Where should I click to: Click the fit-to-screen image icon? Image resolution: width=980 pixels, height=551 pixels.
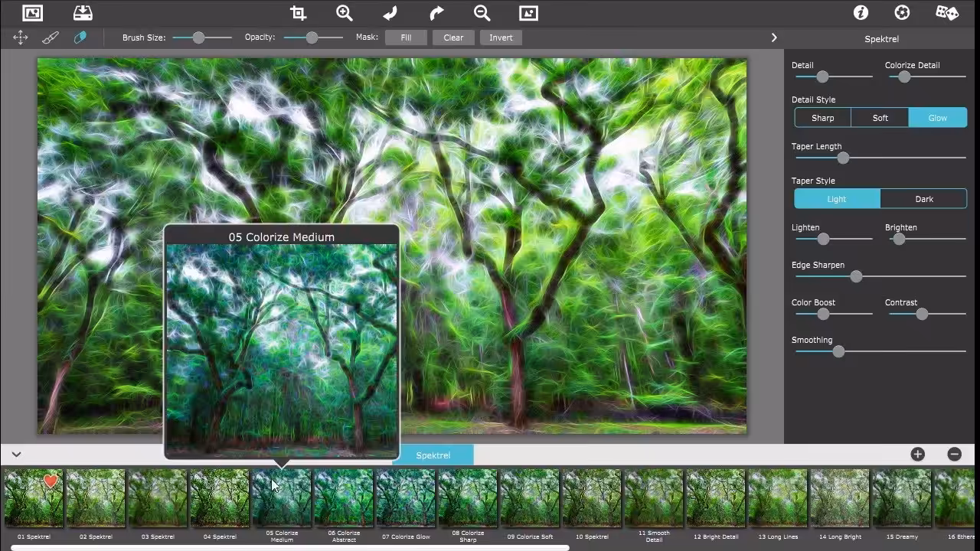tap(528, 13)
